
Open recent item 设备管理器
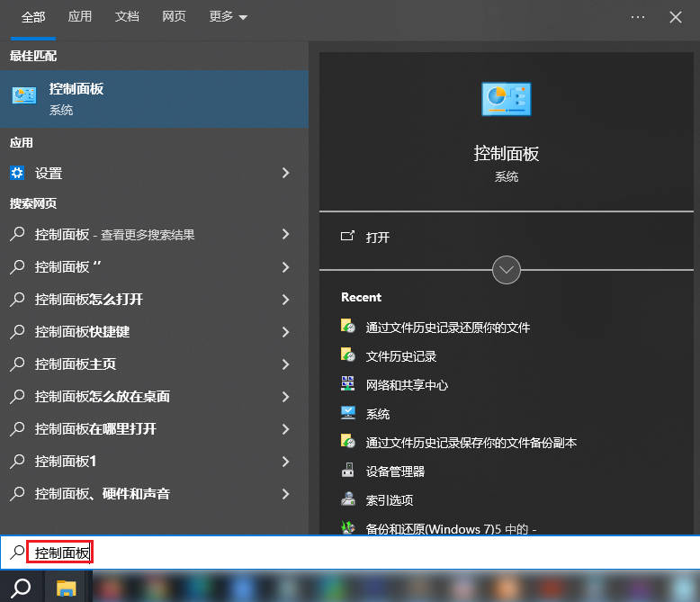point(395,472)
